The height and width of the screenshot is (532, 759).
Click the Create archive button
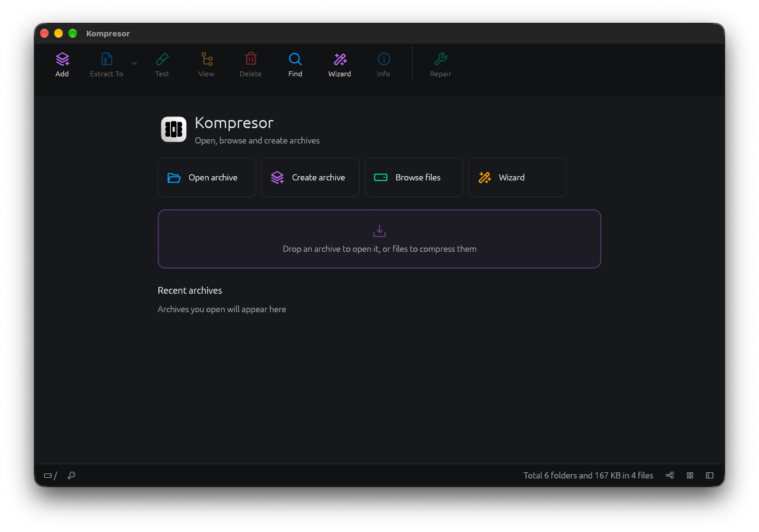tap(310, 177)
